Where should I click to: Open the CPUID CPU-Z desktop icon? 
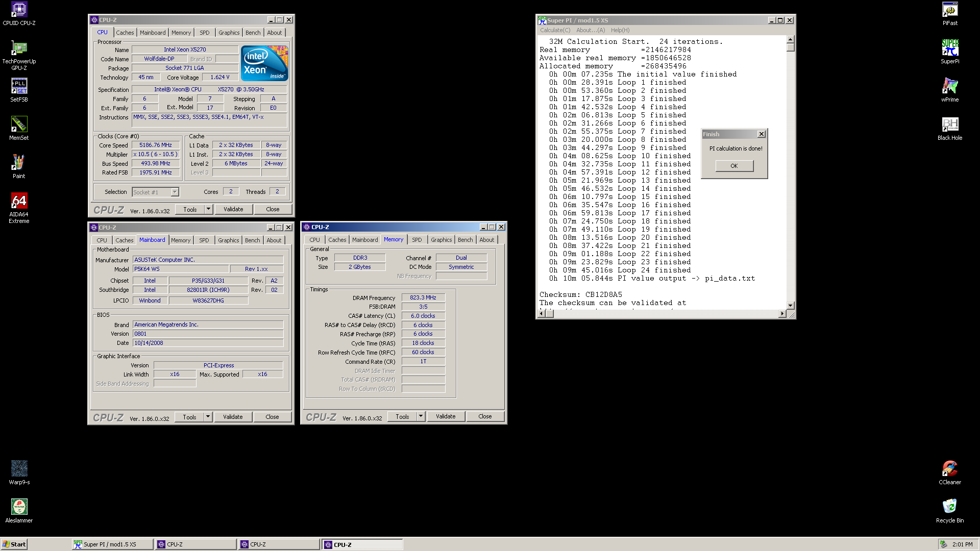[x=19, y=14]
